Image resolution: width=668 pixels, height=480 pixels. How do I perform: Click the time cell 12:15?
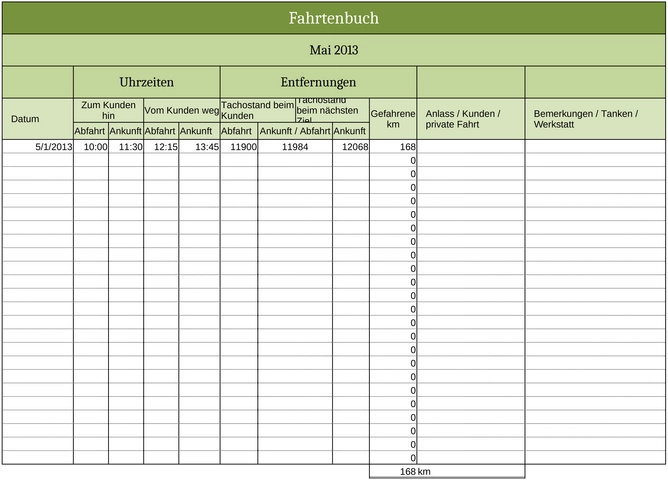pyautogui.click(x=161, y=147)
